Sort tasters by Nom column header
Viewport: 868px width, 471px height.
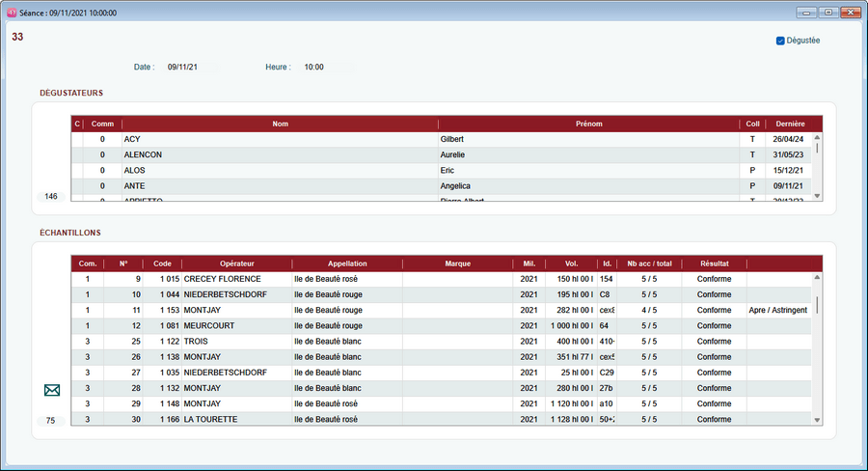(x=280, y=124)
